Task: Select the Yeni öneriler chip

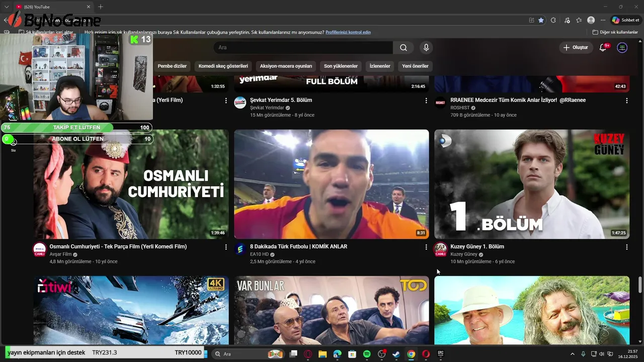Action: click(x=415, y=66)
